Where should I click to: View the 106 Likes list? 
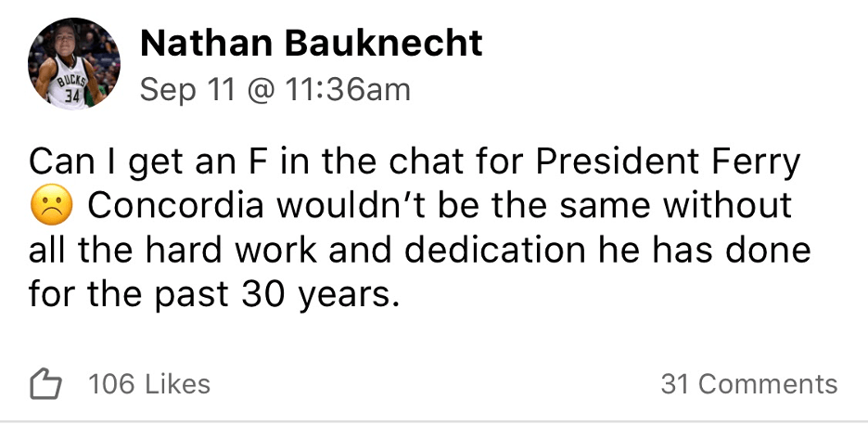click(148, 384)
